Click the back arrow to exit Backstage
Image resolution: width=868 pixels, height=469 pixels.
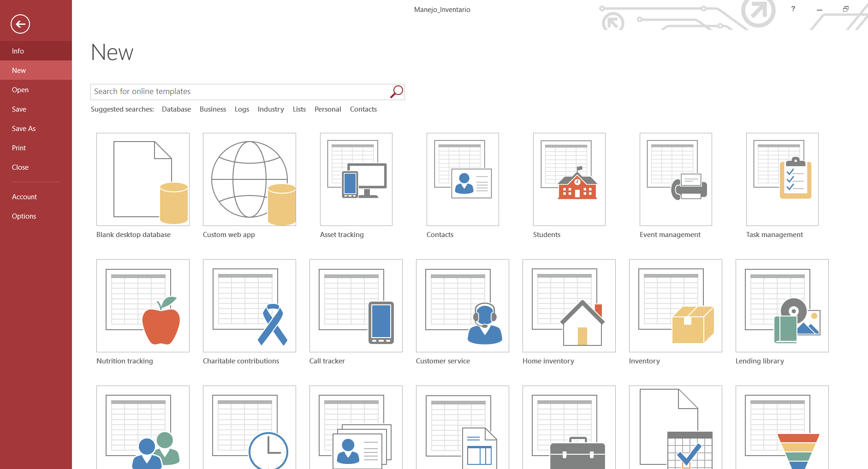(20, 24)
